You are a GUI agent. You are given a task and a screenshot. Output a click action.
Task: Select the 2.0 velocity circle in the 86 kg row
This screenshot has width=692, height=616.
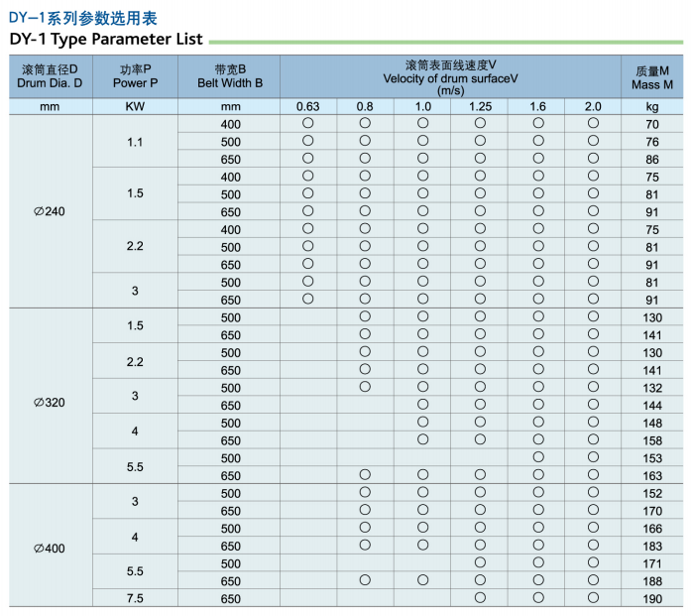(x=593, y=159)
